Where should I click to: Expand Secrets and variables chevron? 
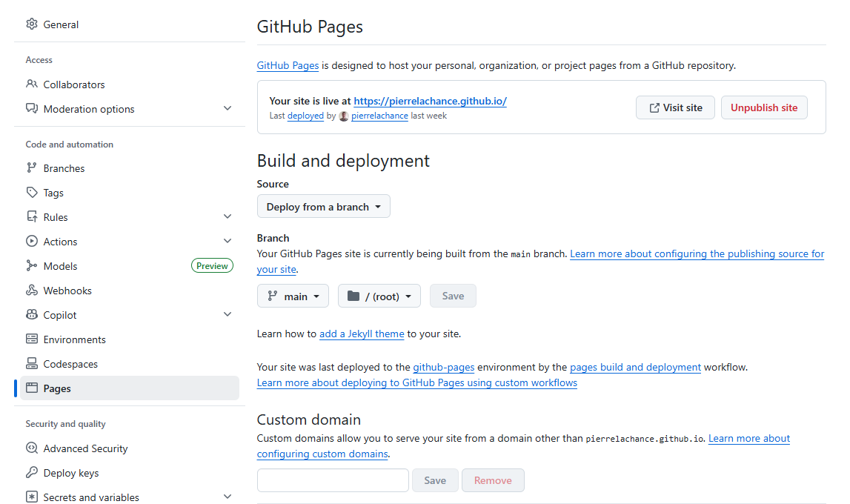[x=228, y=497]
